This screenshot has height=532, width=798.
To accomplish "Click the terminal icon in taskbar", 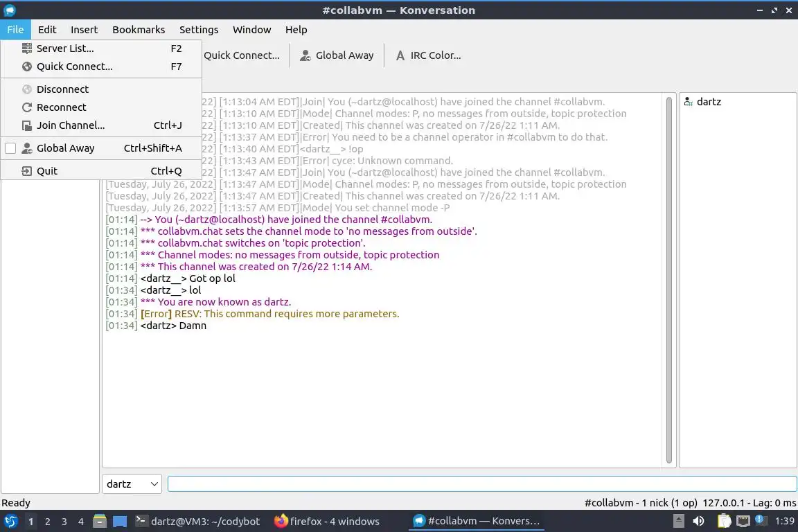I will [x=141, y=521].
